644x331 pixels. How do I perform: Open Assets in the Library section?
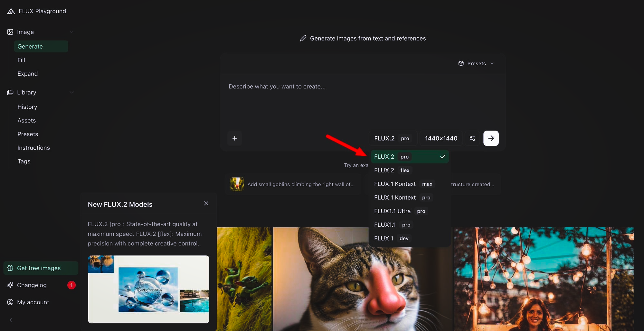pyautogui.click(x=41, y=120)
